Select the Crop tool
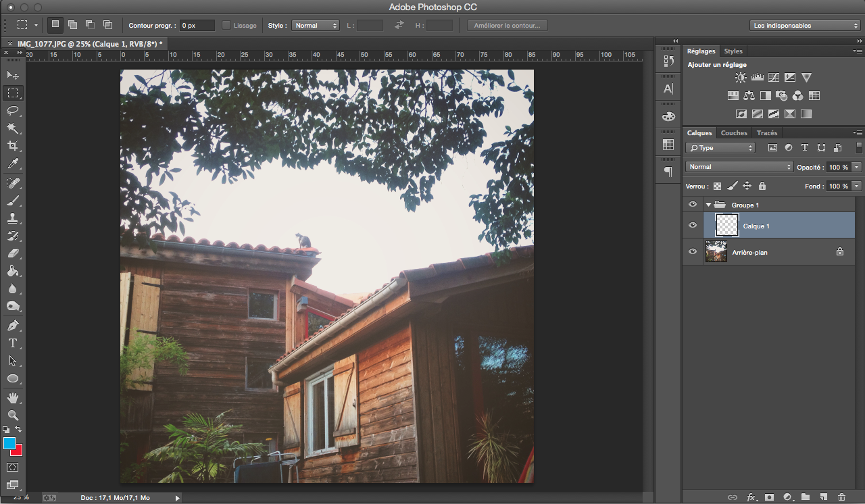Screen dimensions: 865x504 click(13, 146)
